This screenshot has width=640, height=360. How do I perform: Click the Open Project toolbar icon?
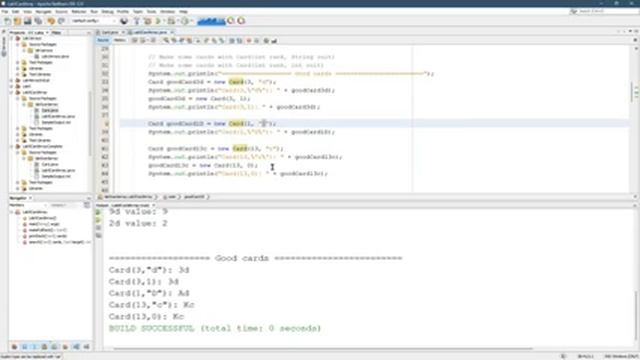click(27, 21)
